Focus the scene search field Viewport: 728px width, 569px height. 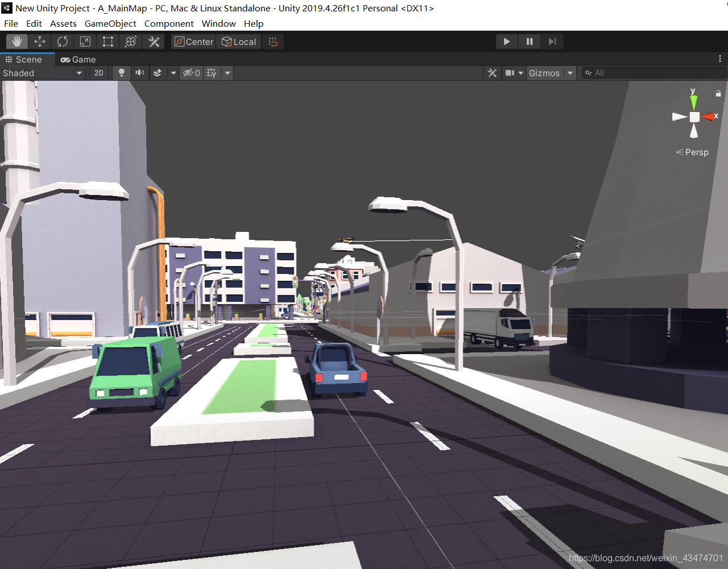655,73
